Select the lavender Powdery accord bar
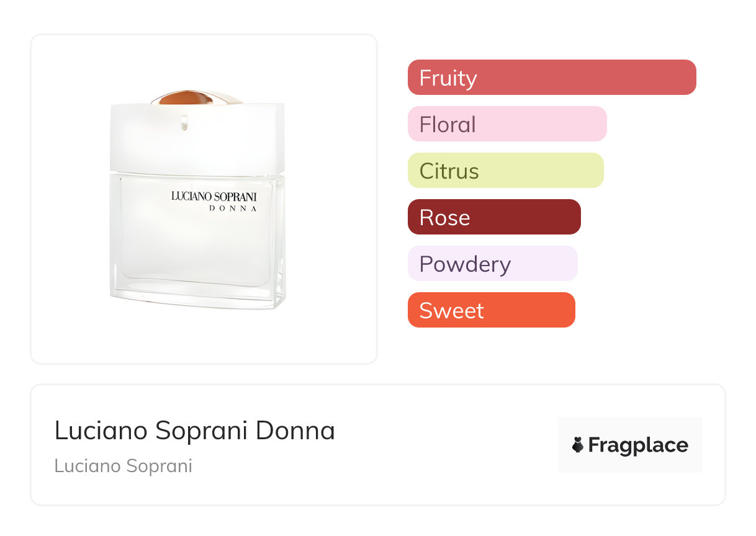756x536 pixels. point(492,264)
